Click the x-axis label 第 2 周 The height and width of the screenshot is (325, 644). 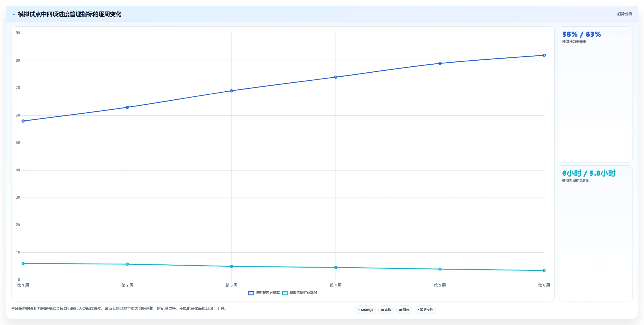tap(127, 285)
